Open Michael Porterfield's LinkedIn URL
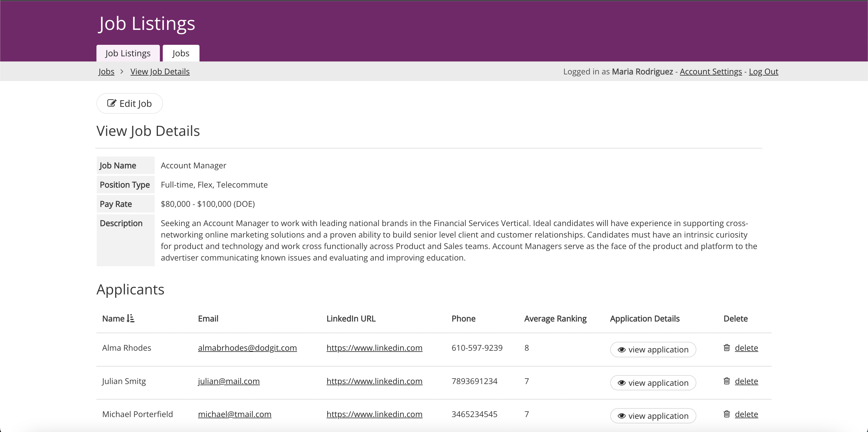 pyautogui.click(x=374, y=414)
